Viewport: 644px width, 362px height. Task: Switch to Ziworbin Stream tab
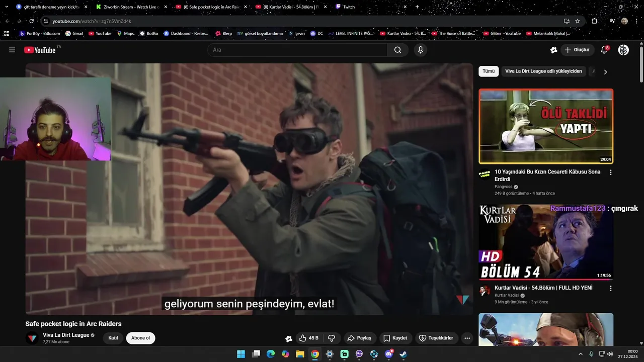131,7
